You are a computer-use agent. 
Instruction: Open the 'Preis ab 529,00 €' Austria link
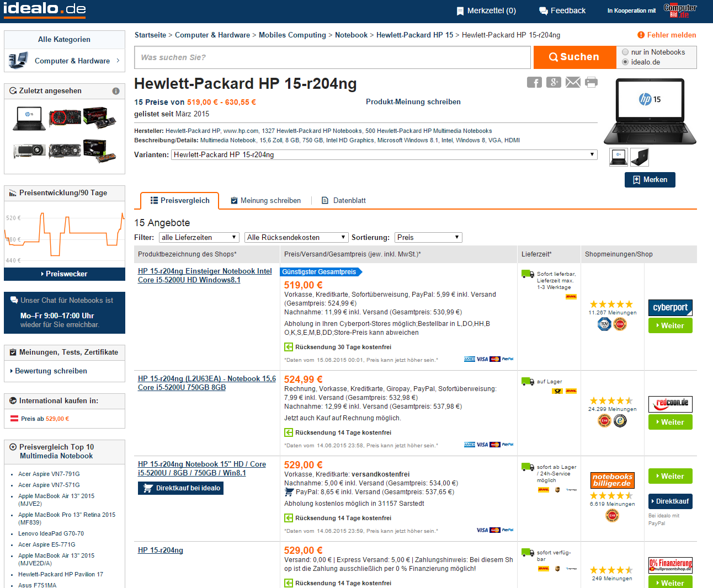point(45,419)
